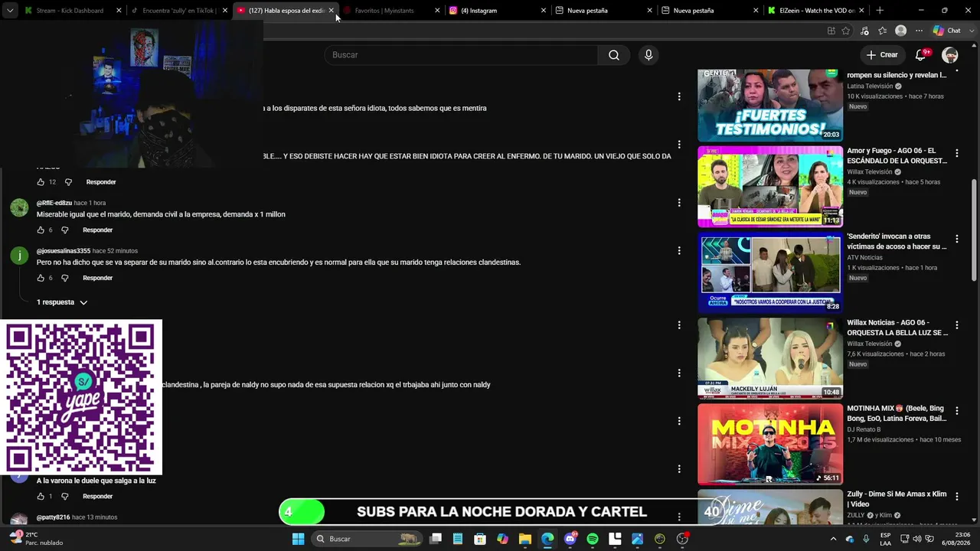Screen dimensions: 980x551
Task: Visit the Willax Televisión channel under 'Amor y Fuego'
Action: click(x=870, y=172)
